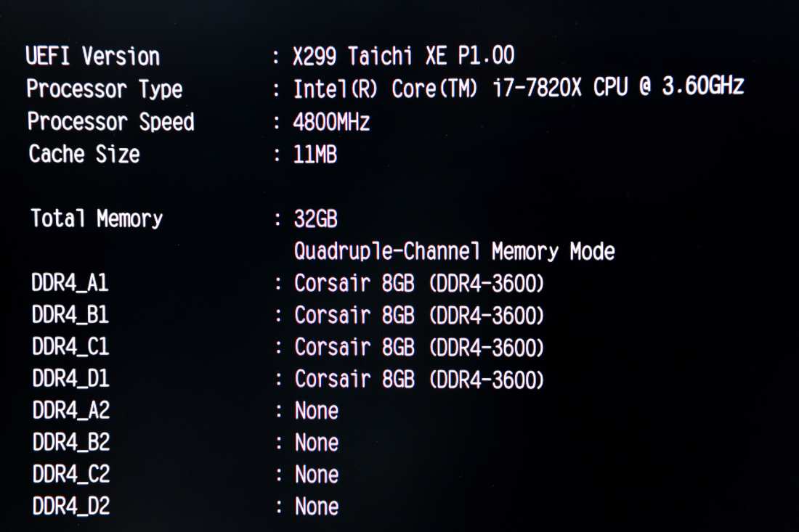The height and width of the screenshot is (532, 799).
Task: Select the 11MB cache value
Action: [315, 154]
